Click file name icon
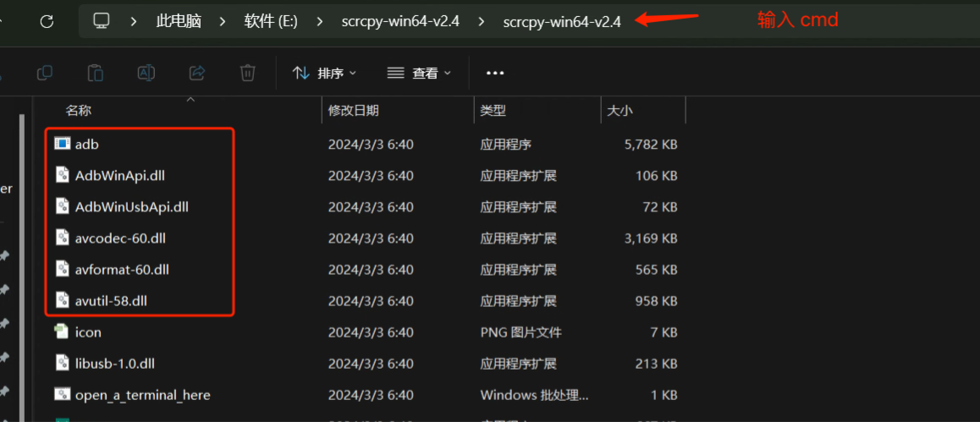This screenshot has height=422, width=980. click(x=88, y=332)
